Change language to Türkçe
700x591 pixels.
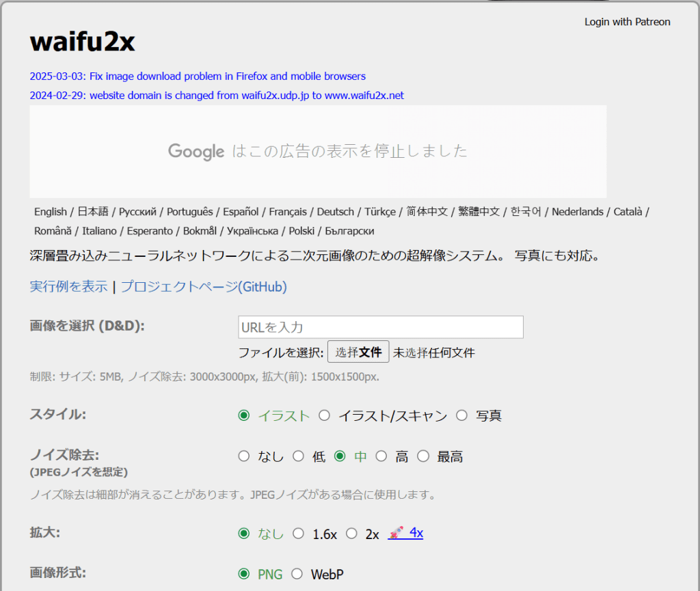tap(380, 212)
